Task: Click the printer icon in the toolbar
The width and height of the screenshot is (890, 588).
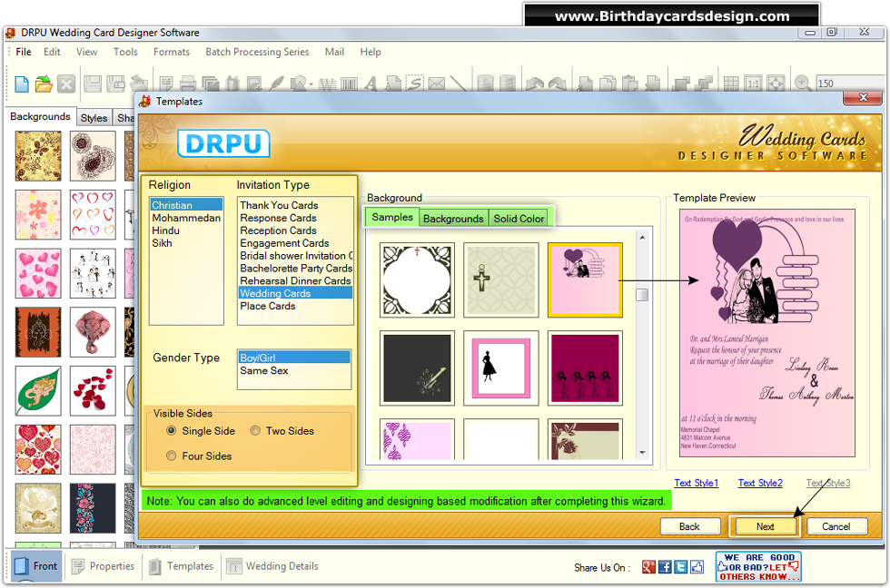Action: [x=188, y=83]
